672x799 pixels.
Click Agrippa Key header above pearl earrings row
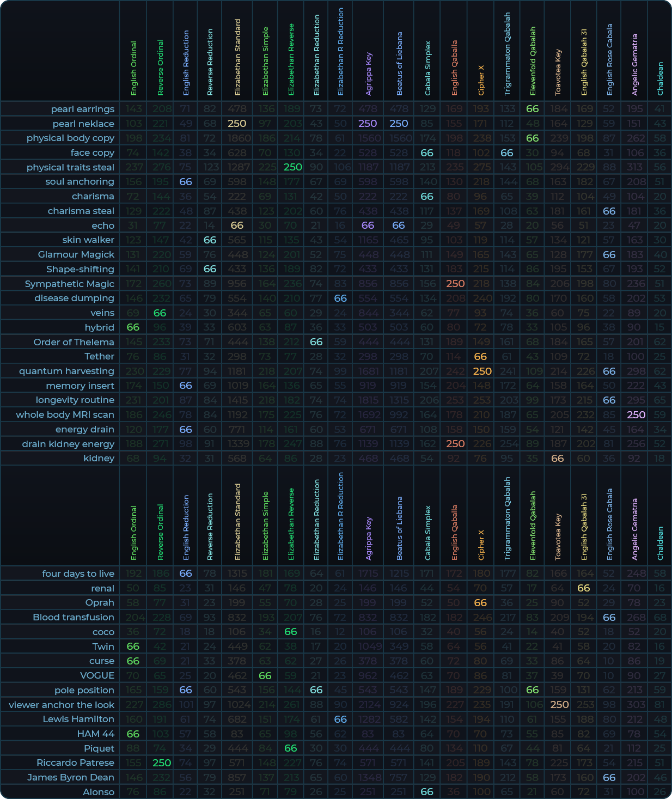[368, 74]
